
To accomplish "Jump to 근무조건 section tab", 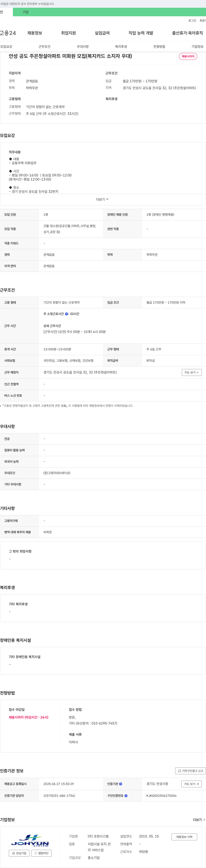I will click(x=44, y=47).
